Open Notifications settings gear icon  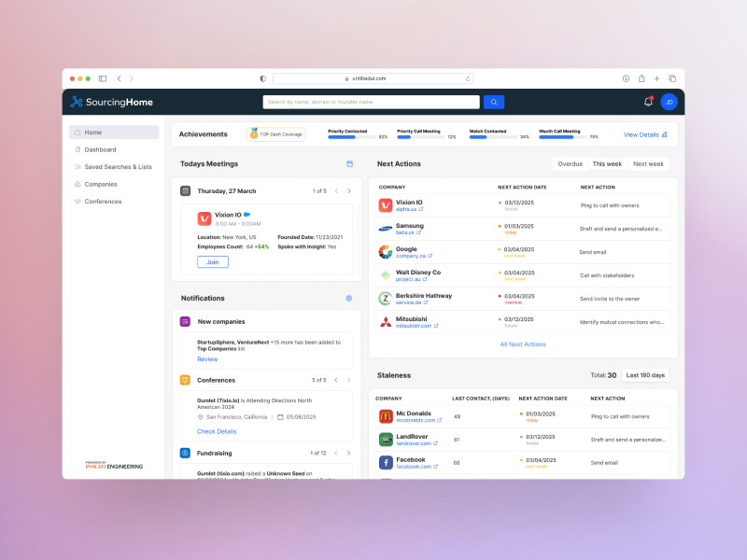click(348, 299)
